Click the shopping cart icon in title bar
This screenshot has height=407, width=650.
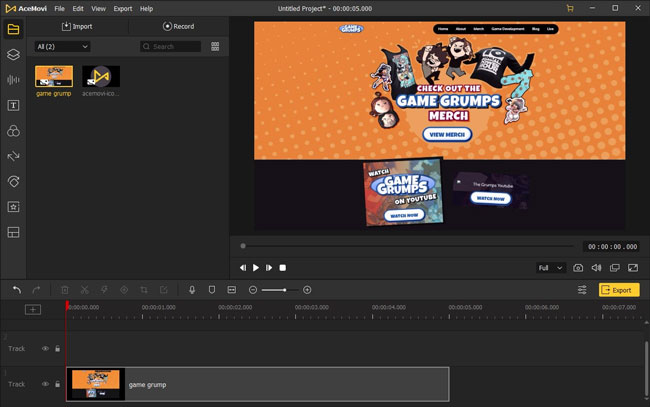(x=570, y=8)
